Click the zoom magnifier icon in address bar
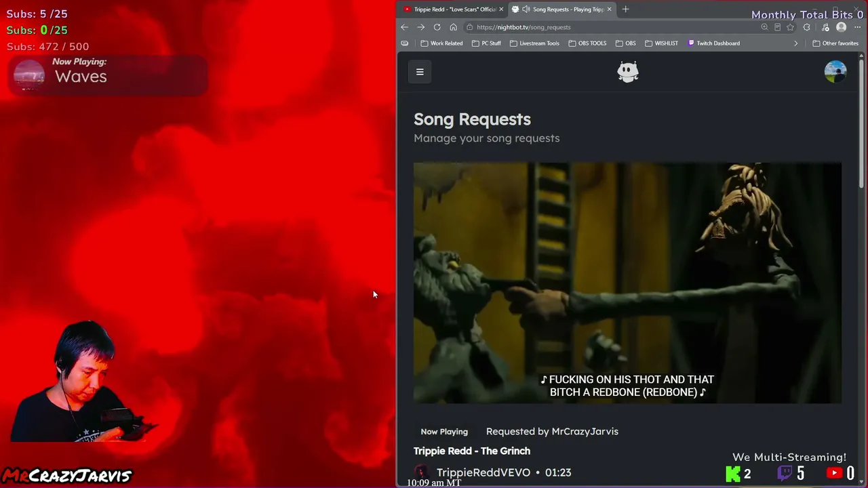The height and width of the screenshot is (488, 868). tap(764, 27)
